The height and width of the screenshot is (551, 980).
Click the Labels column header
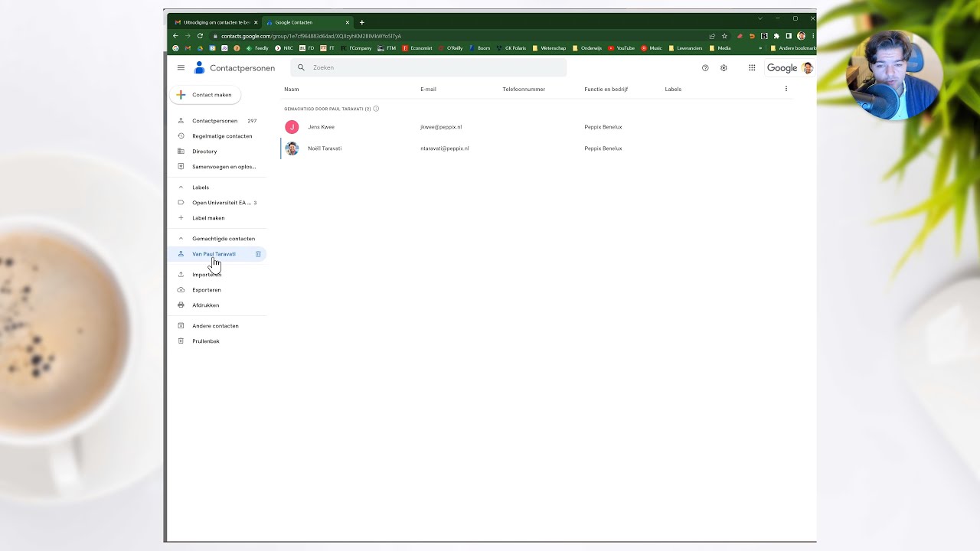[x=673, y=90]
